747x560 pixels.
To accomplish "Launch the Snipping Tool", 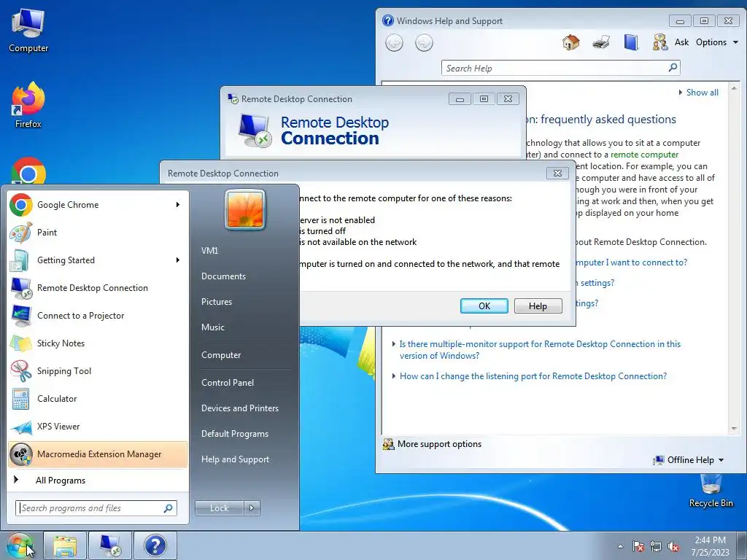I will (98, 371).
